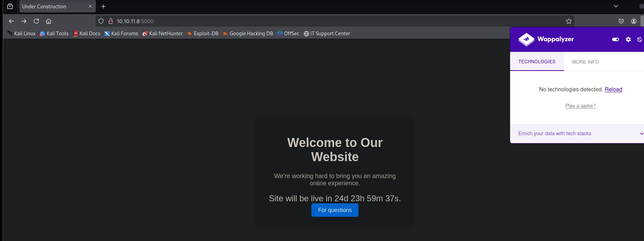Screen dimensions: 644x241
Task: Toggle Wappalyzer on/off switch
Action: [616, 39]
